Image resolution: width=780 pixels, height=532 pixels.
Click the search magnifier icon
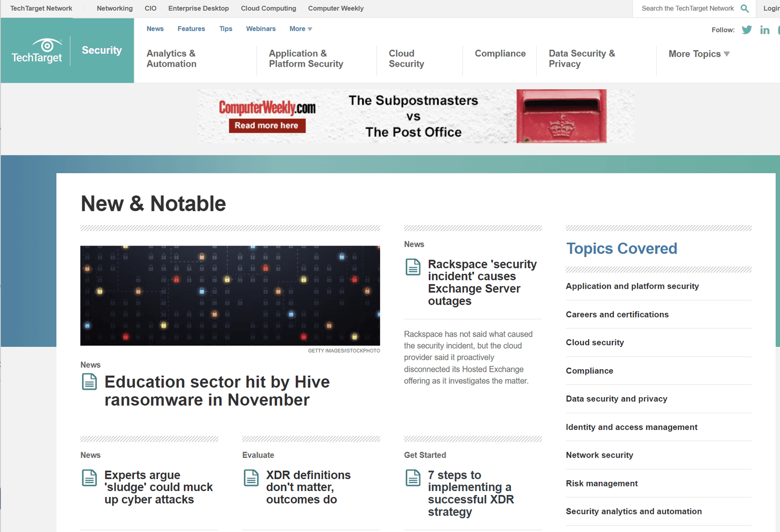pos(744,8)
